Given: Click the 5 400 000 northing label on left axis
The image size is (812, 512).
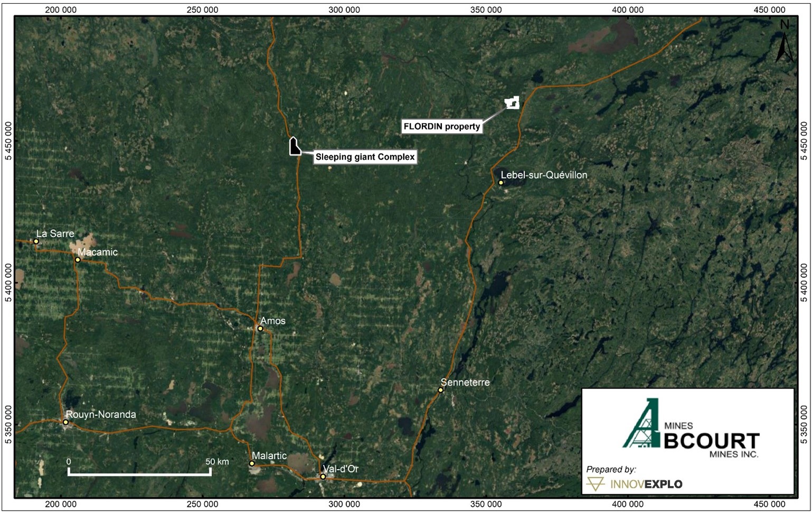Looking at the screenshot, I should coord(8,284).
